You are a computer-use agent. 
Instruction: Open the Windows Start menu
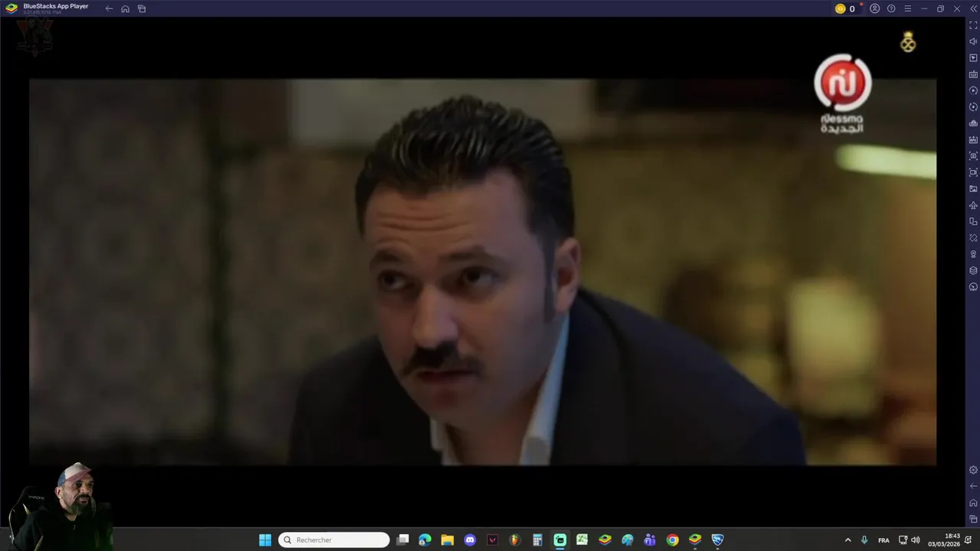pyautogui.click(x=265, y=540)
